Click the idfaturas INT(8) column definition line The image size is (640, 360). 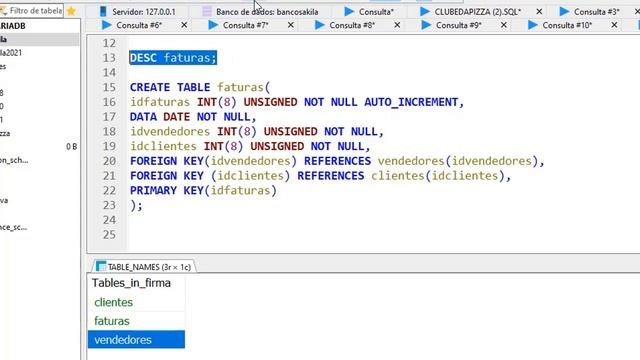(x=297, y=102)
